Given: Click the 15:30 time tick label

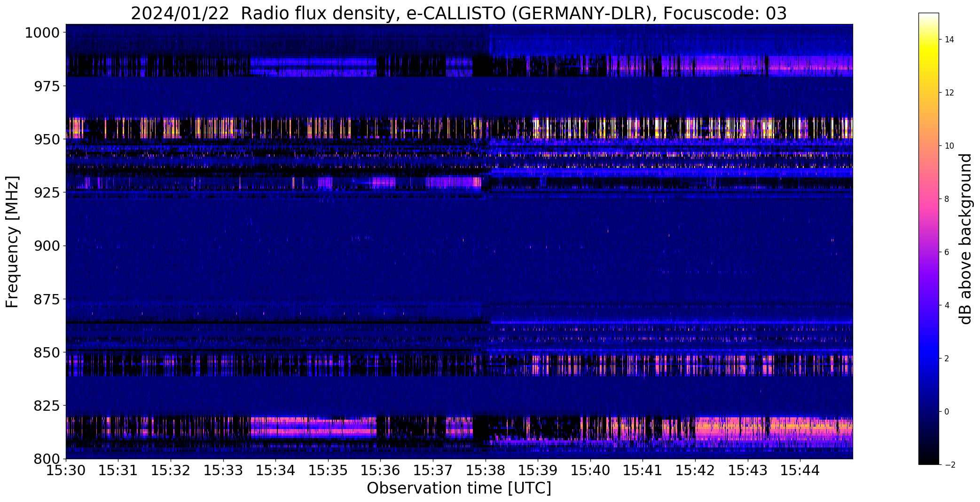Looking at the screenshot, I should tap(66, 470).
